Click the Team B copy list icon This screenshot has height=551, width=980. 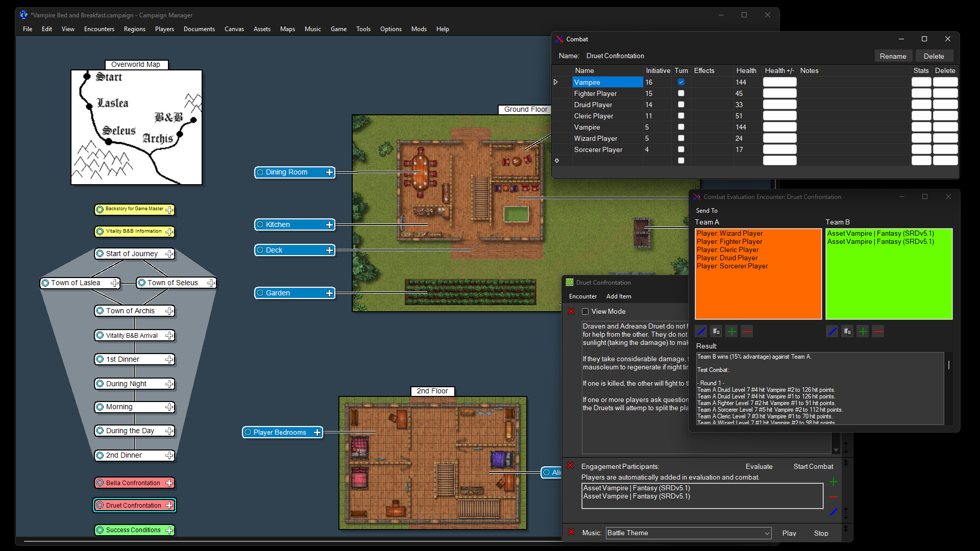[x=847, y=332]
